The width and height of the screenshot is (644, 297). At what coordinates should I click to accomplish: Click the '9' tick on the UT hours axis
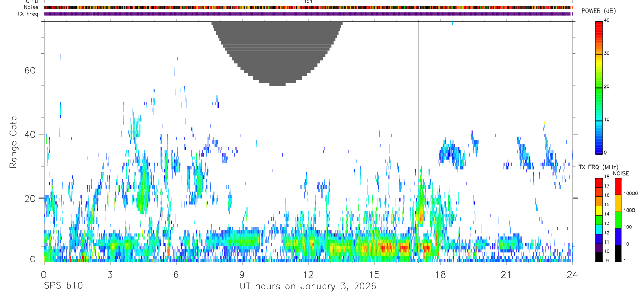(x=242, y=275)
